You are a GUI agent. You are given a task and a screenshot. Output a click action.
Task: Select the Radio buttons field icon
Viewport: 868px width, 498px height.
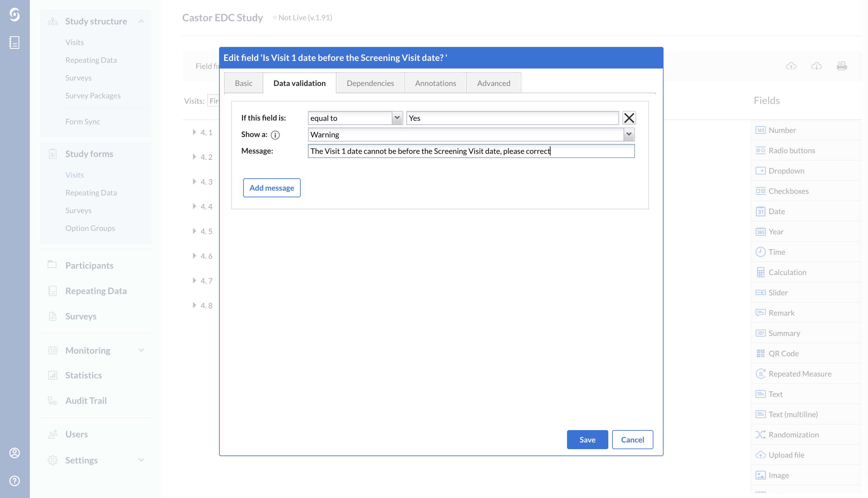tap(760, 150)
